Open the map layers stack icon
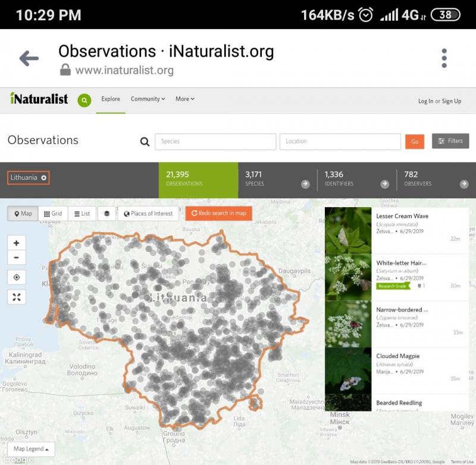 click(107, 214)
